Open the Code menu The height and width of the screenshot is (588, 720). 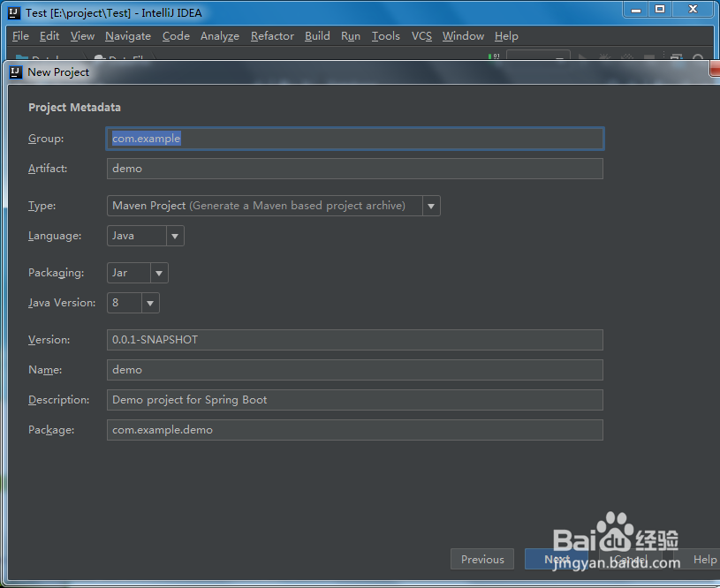coord(176,36)
